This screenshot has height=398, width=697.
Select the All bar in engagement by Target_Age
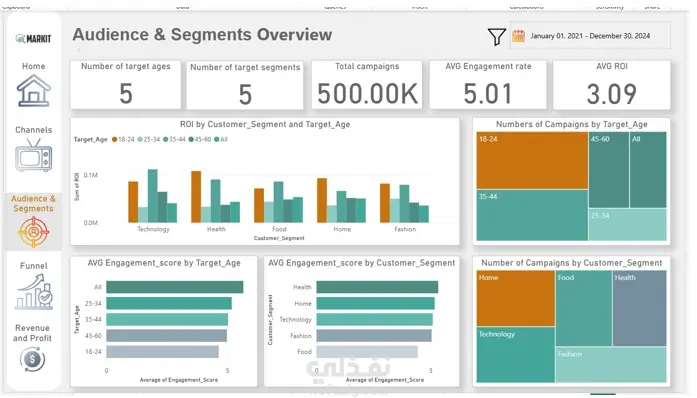(x=175, y=287)
